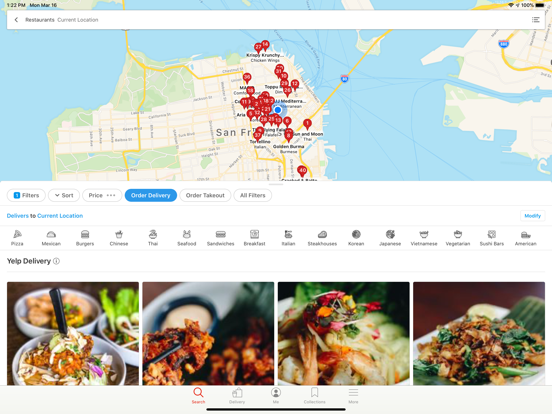This screenshot has height=414, width=552.
Task: Tap map pin number 27
Action: [x=258, y=47]
